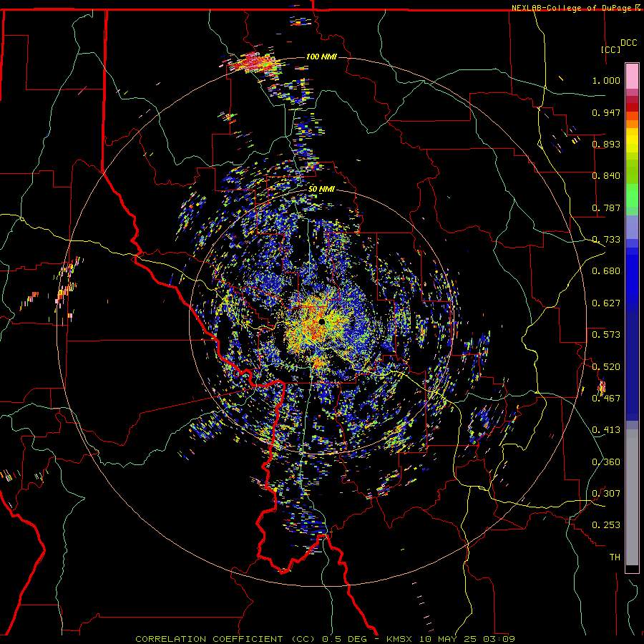This screenshot has height=644, width=644.
Task: Click the 03:09 timestamp in the caption
Action: pos(499,639)
